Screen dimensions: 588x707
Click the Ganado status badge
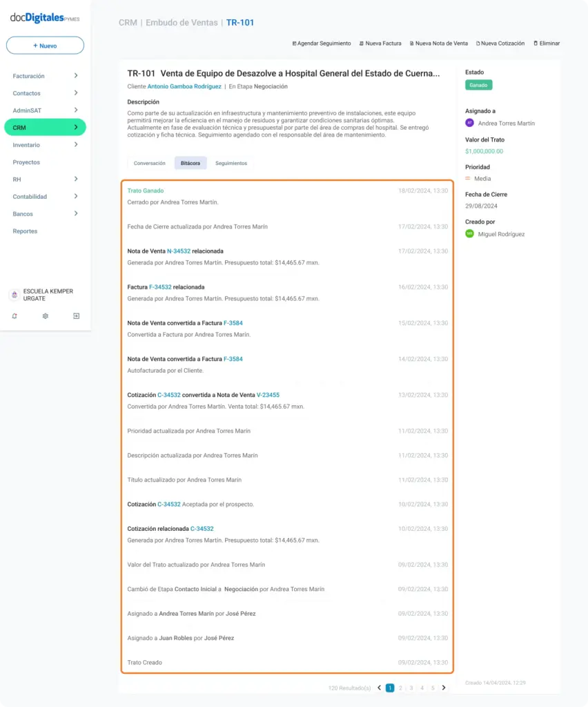point(478,85)
